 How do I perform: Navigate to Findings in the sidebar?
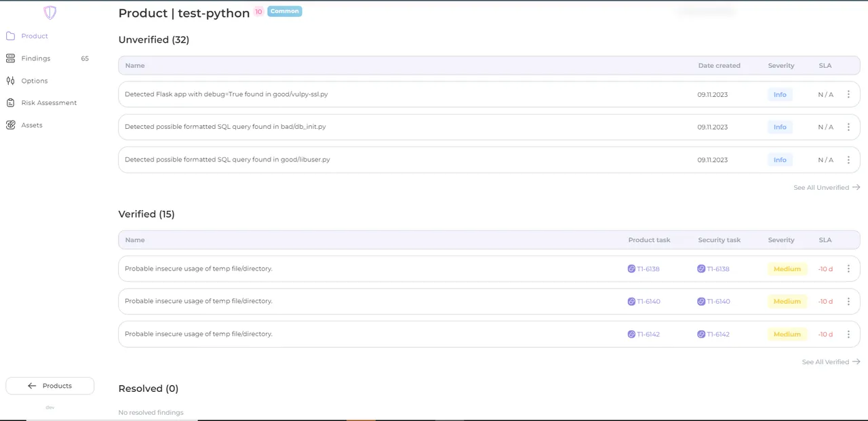(x=35, y=58)
